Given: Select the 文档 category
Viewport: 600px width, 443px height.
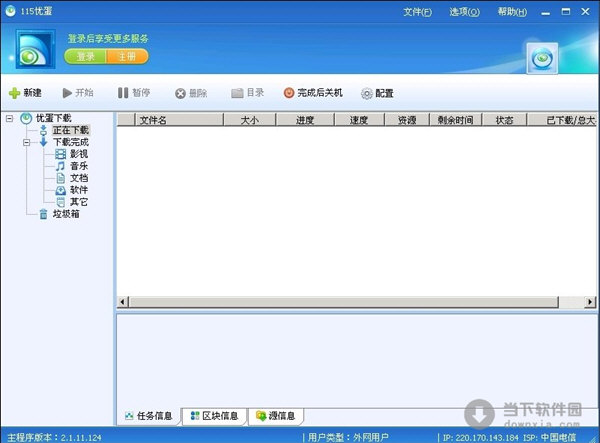Looking at the screenshot, I should [79, 178].
